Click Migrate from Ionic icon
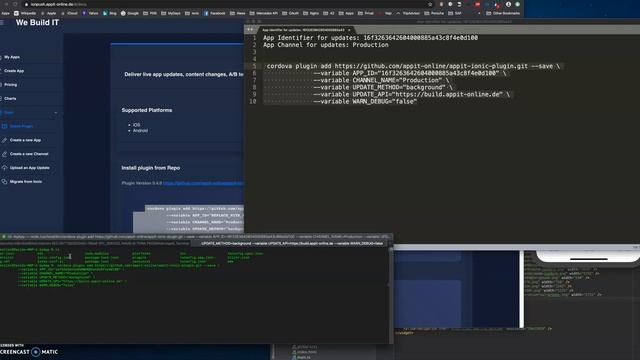Screen dimensions: 640x360 coord(4,182)
